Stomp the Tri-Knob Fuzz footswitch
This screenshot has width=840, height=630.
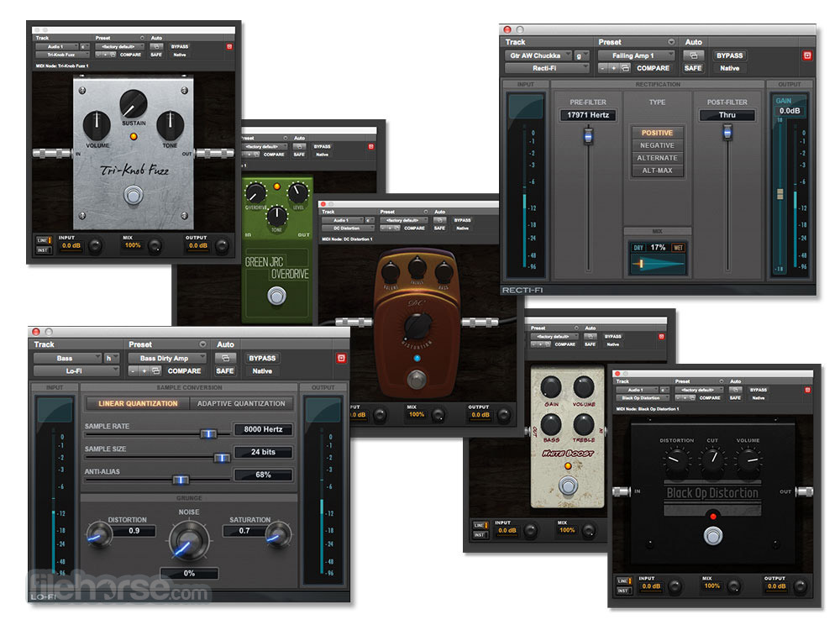(134, 195)
